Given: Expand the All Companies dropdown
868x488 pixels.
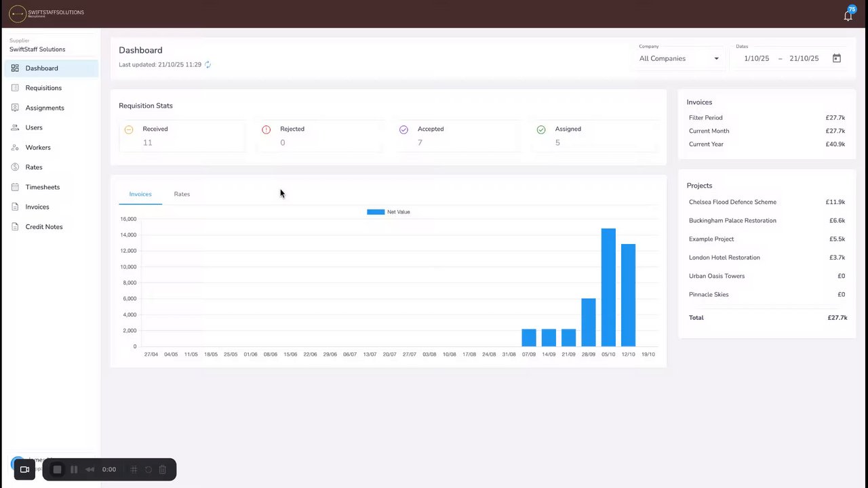Looking at the screenshot, I should tap(679, 58).
